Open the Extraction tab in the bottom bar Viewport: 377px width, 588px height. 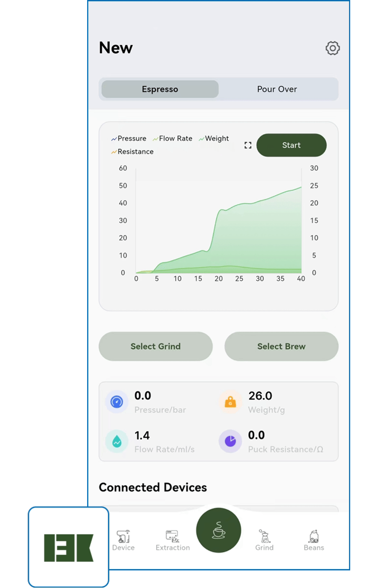pyautogui.click(x=173, y=540)
